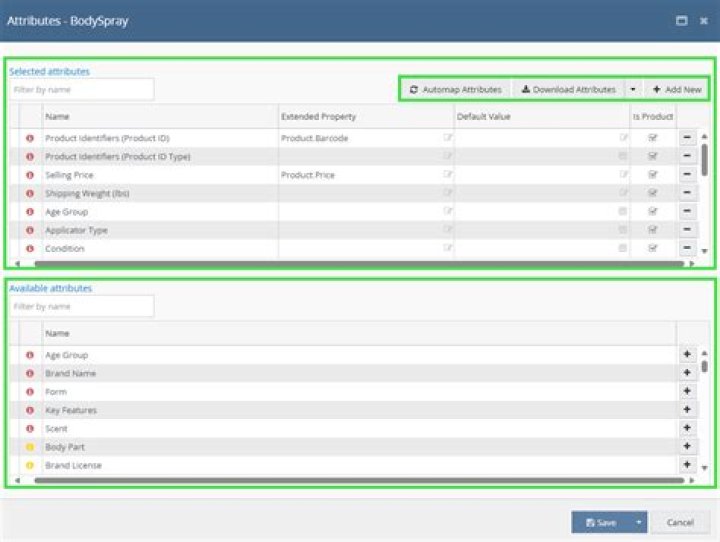Close the Attributes - BodySpray dialog

coord(703,21)
